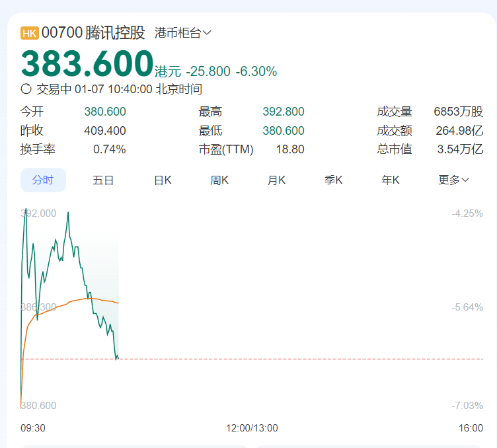Click the 总市值 market cap 3.54万亿
Image resolution: width=497 pixels, height=448 pixels.
pos(460,149)
